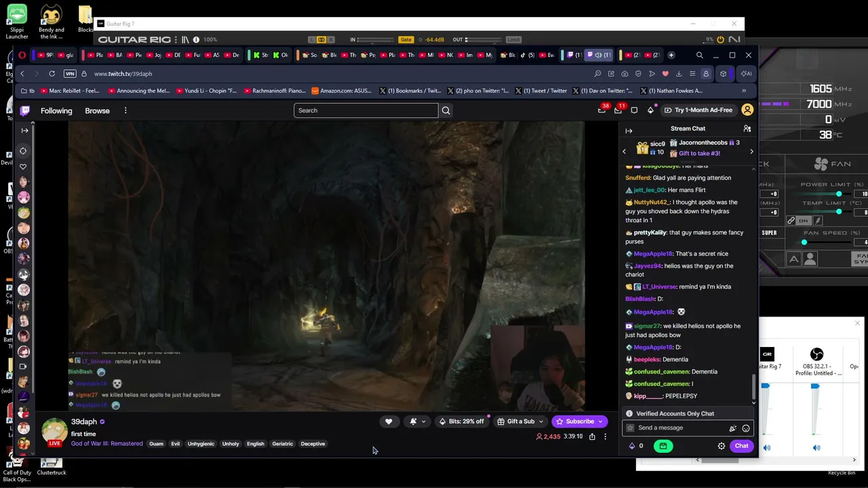Open the Following tab on Twitch
Screen dimensions: 868x488
pyautogui.click(x=56, y=110)
